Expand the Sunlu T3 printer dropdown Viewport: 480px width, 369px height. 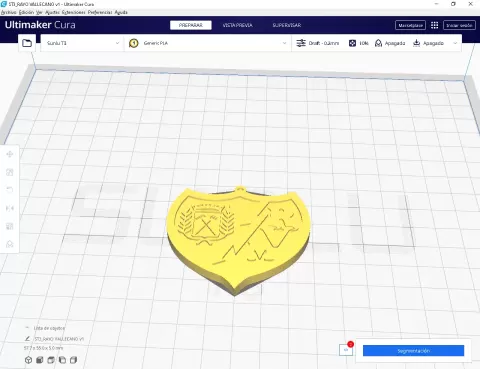(117, 43)
